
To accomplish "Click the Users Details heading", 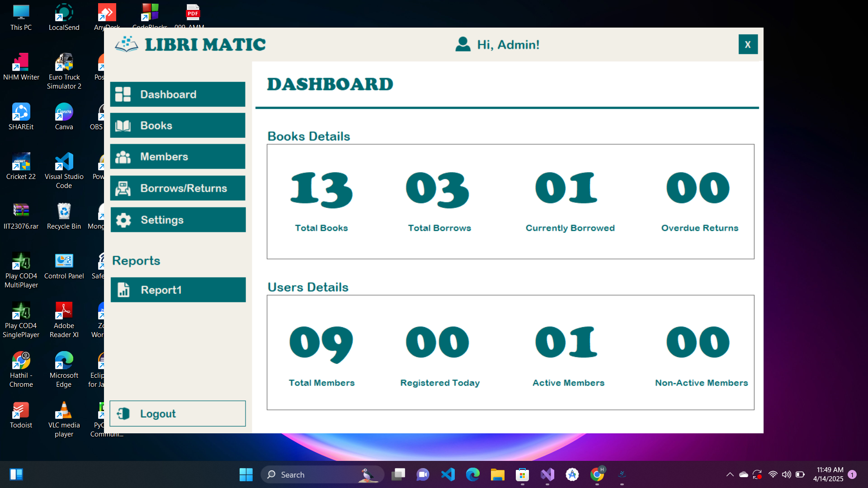I will tap(308, 287).
